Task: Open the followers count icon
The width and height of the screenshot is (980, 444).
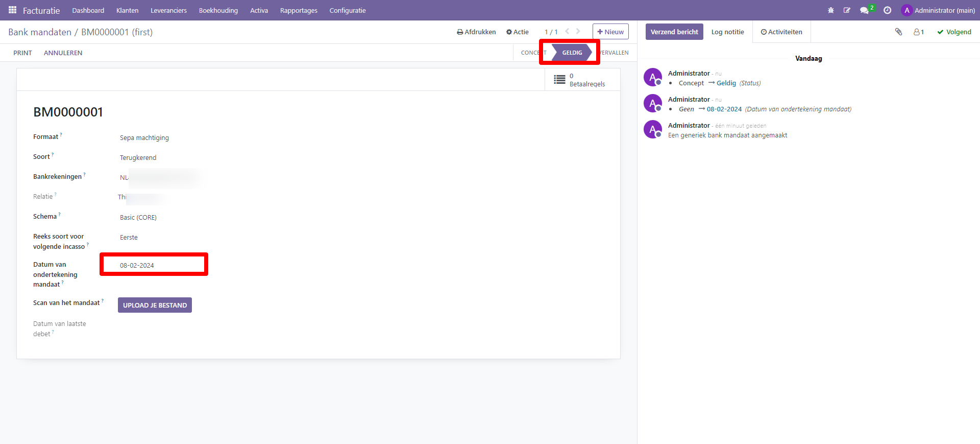Action: point(919,32)
